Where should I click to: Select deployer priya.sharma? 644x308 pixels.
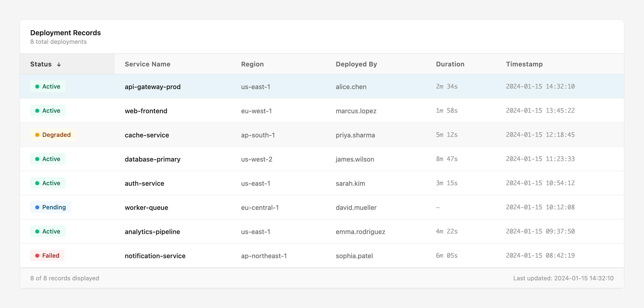(x=355, y=135)
